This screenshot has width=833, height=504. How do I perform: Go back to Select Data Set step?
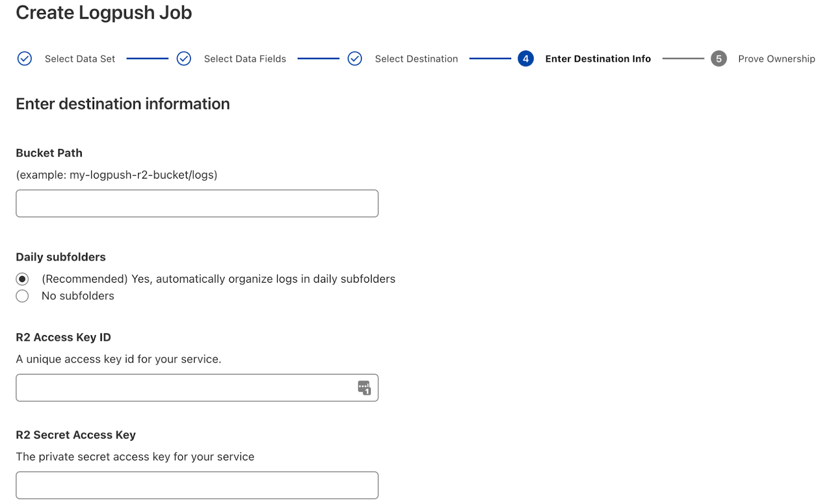point(80,59)
